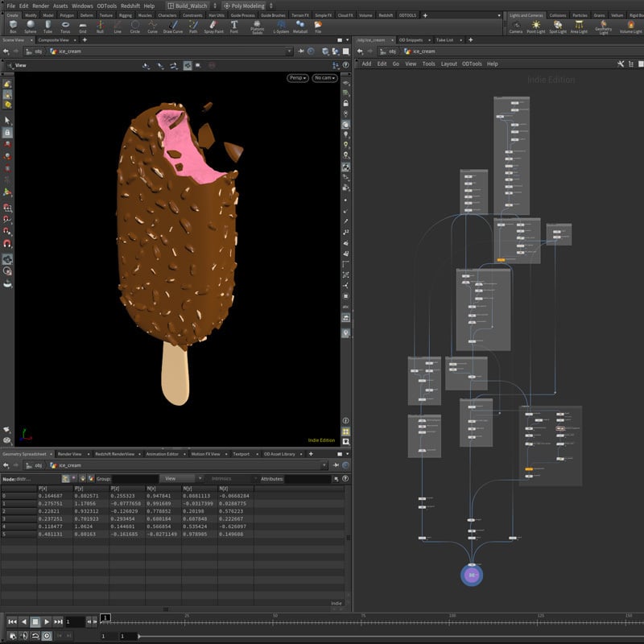Viewport: 644px width, 644px height.
Task: Add a Volume Light
Action: (x=631, y=27)
